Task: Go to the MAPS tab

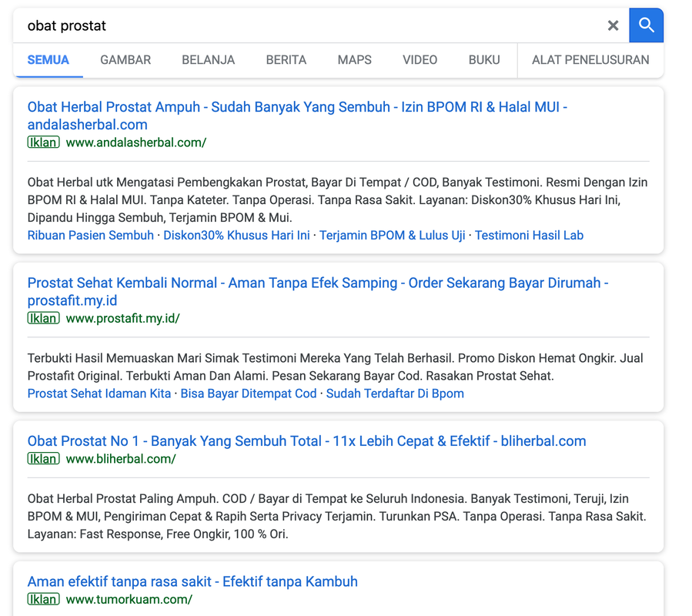Action: (354, 60)
